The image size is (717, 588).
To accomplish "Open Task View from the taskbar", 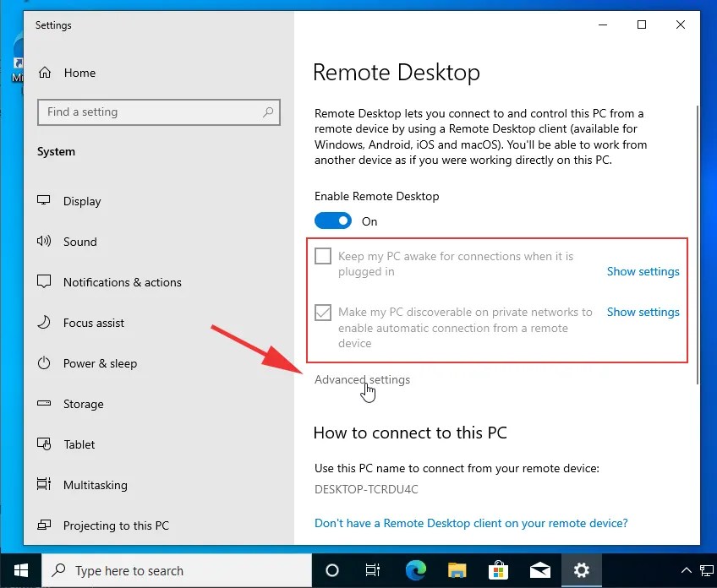I will click(x=373, y=570).
